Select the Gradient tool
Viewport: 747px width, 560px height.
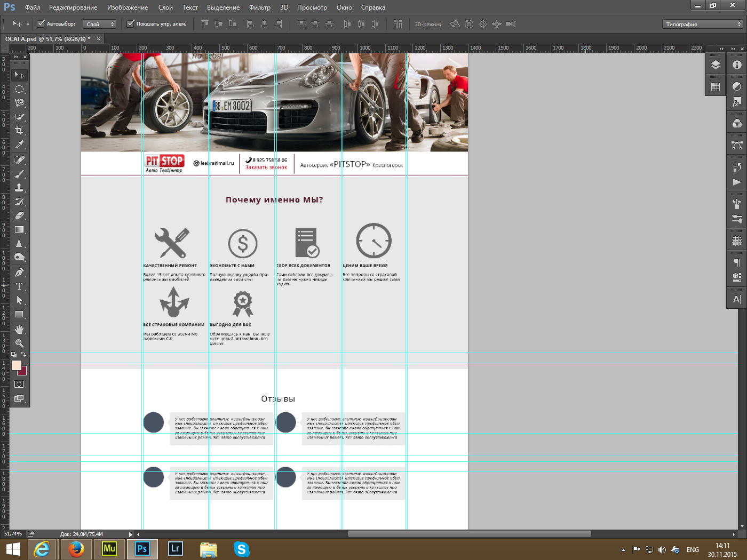pyautogui.click(x=19, y=230)
